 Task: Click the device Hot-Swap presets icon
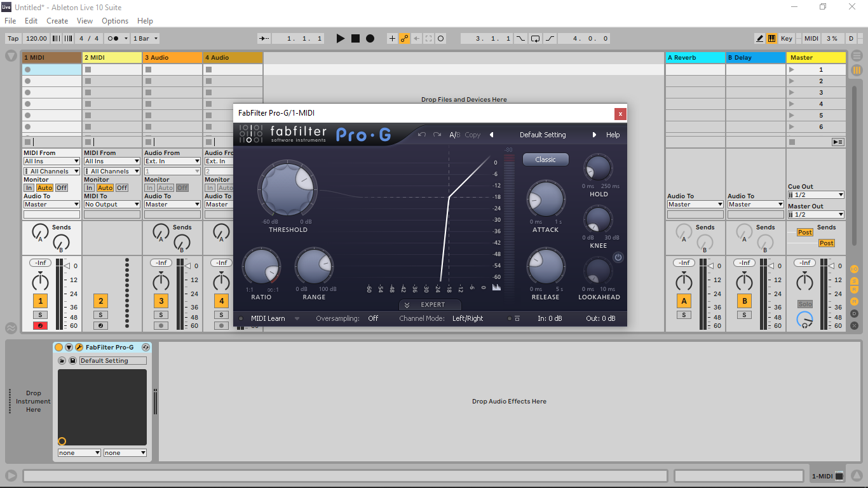coord(146,348)
